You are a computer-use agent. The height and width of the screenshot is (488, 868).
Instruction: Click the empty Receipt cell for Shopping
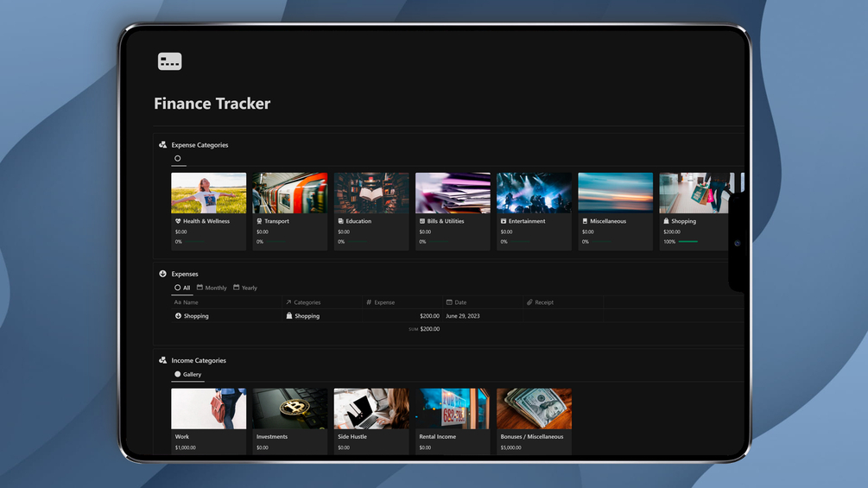tap(562, 316)
